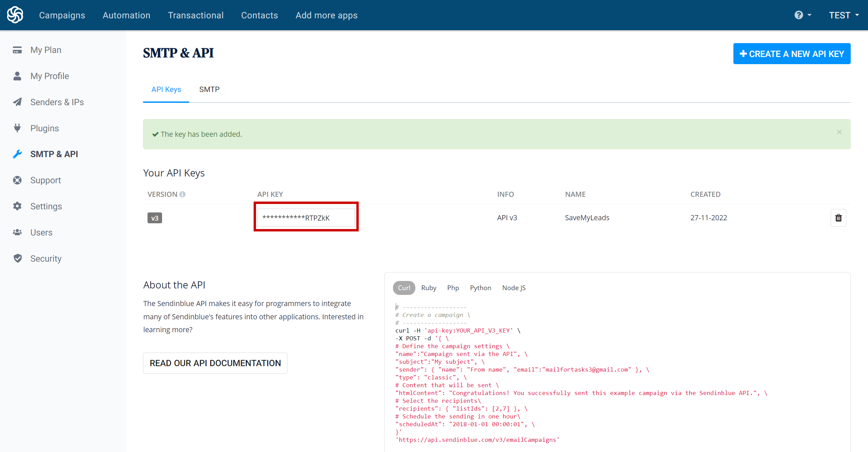Image resolution: width=868 pixels, height=452 pixels.
Task: Click the 27-11-2022 created date
Action: coord(709,218)
